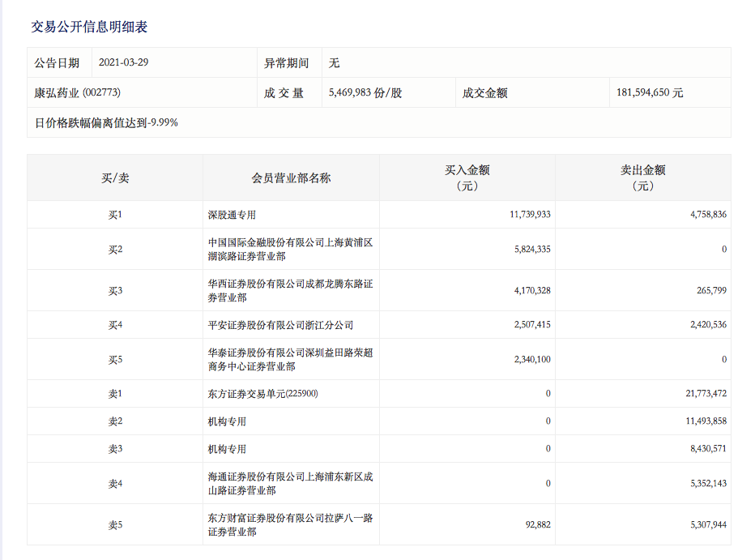Select the 买2 row label

click(115, 250)
